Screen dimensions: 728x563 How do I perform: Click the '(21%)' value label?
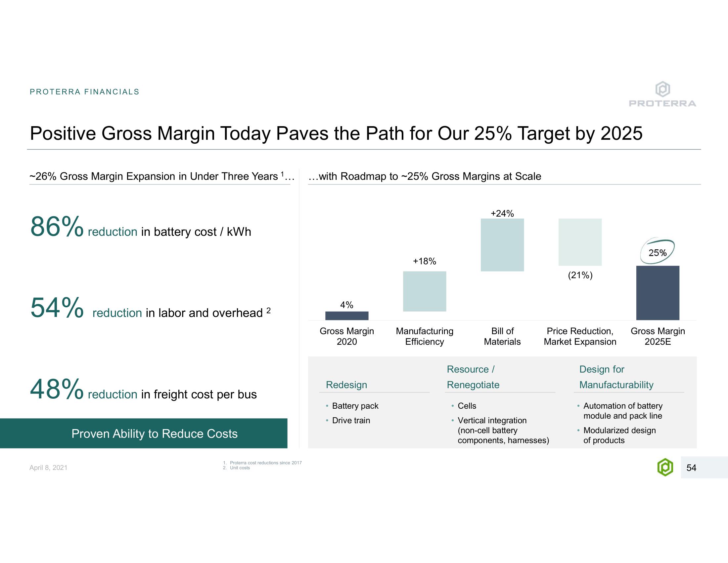[580, 275]
